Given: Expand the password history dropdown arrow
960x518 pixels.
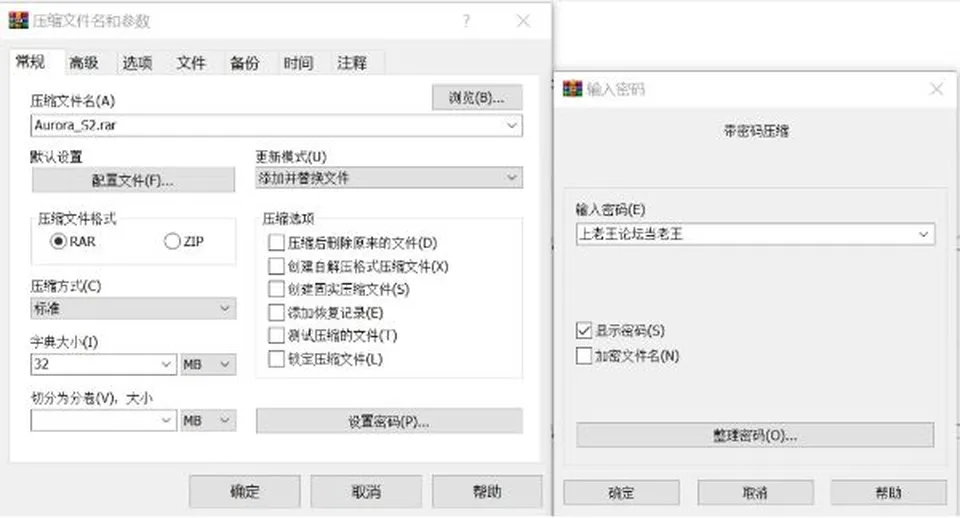Looking at the screenshot, I should point(923,235).
